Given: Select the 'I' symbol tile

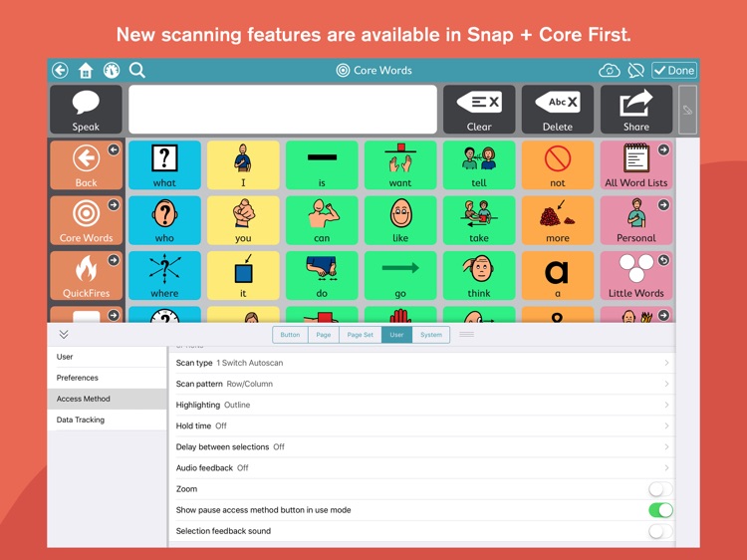Looking at the screenshot, I should [243, 165].
